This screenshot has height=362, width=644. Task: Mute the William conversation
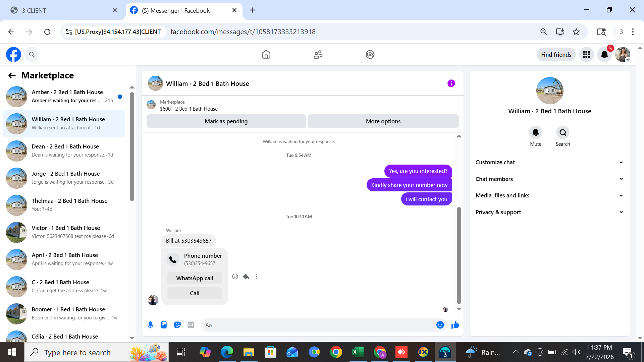(x=536, y=133)
